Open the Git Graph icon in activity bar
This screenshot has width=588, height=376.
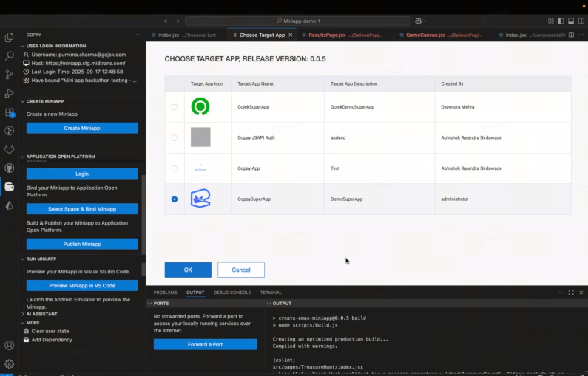coord(10,131)
